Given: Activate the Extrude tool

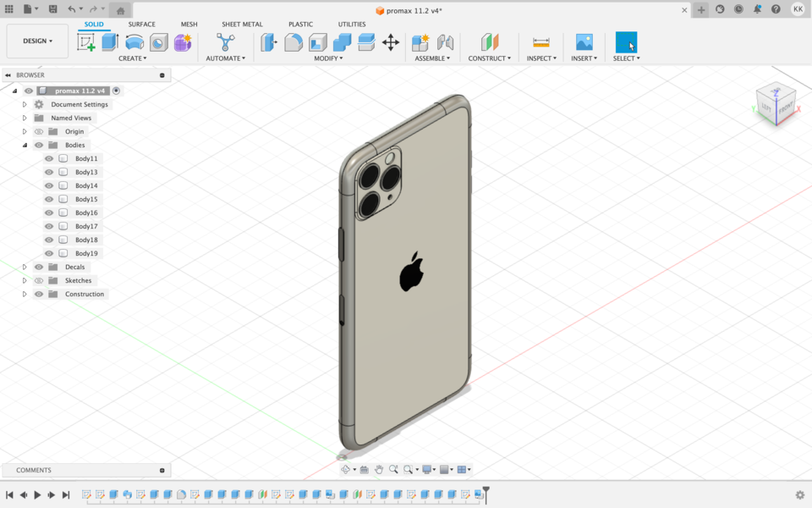Looking at the screenshot, I should (x=108, y=41).
